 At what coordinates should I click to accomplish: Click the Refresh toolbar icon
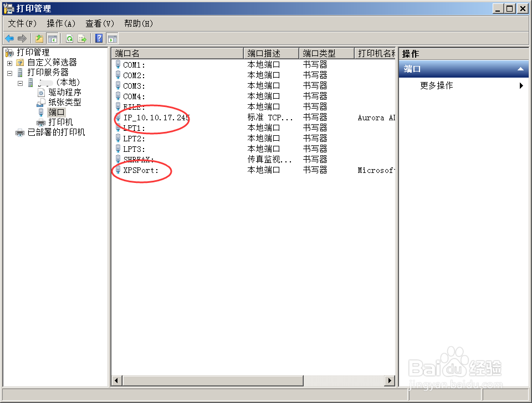coord(70,38)
